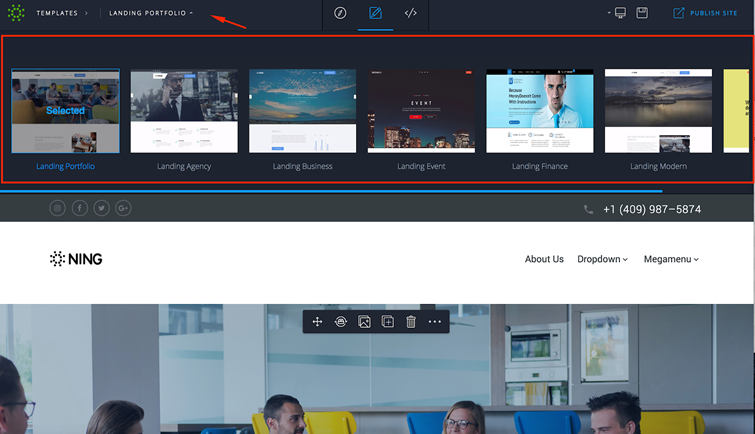Click the compass design mode icon
The height and width of the screenshot is (434, 755).
pyautogui.click(x=340, y=14)
